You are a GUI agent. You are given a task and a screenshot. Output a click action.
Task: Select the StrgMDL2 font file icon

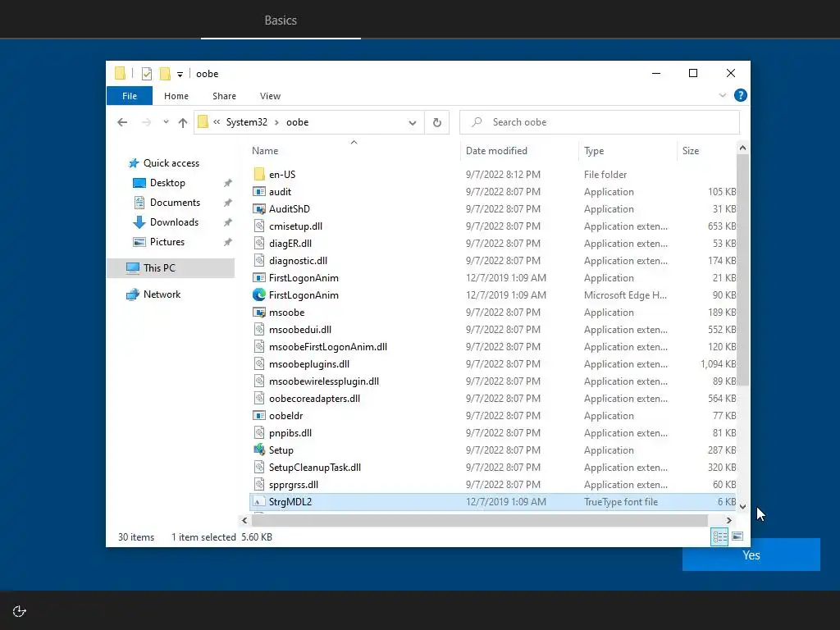coord(258,502)
